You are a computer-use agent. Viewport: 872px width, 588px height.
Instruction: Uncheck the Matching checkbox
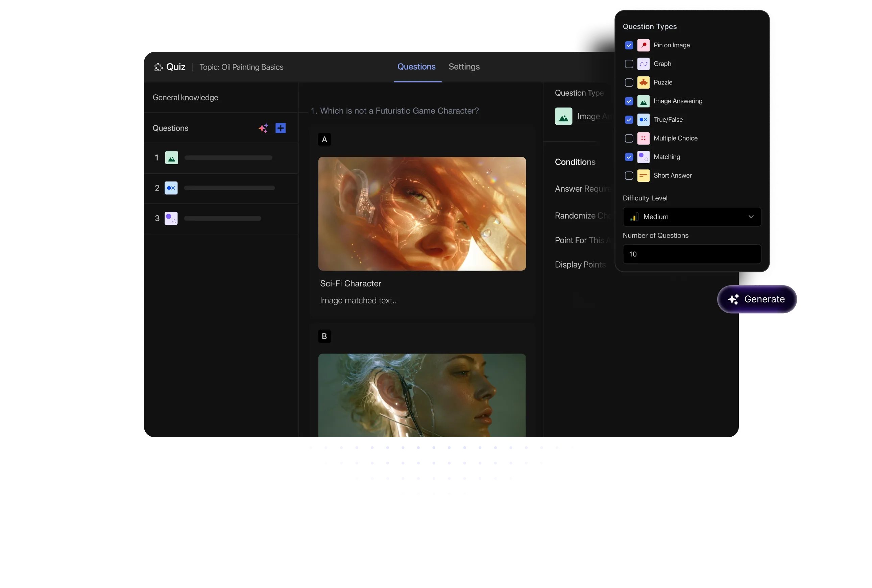pos(629,157)
